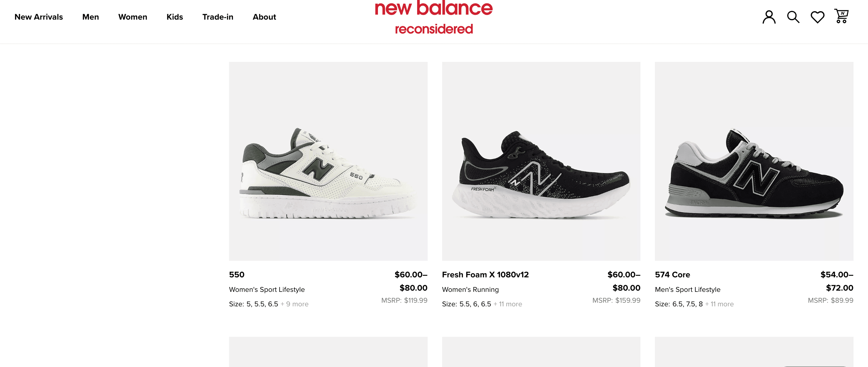Image resolution: width=868 pixels, height=367 pixels.
Task: Expand '+ 11 more' sizes for Fresh Foam
Action: point(508,304)
